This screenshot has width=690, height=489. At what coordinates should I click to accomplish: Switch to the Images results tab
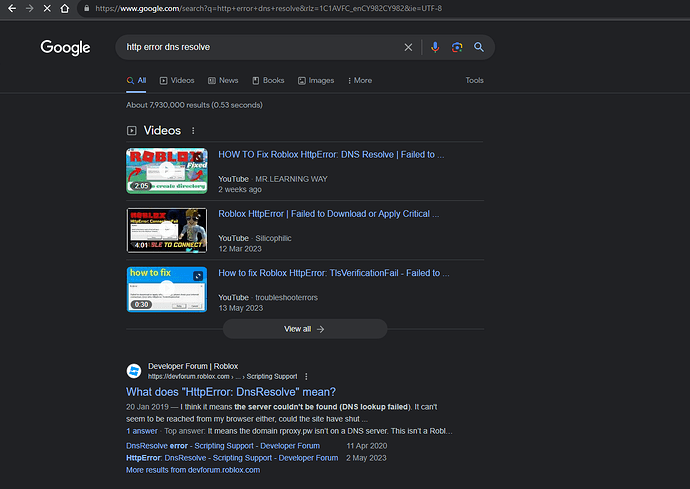(316, 81)
